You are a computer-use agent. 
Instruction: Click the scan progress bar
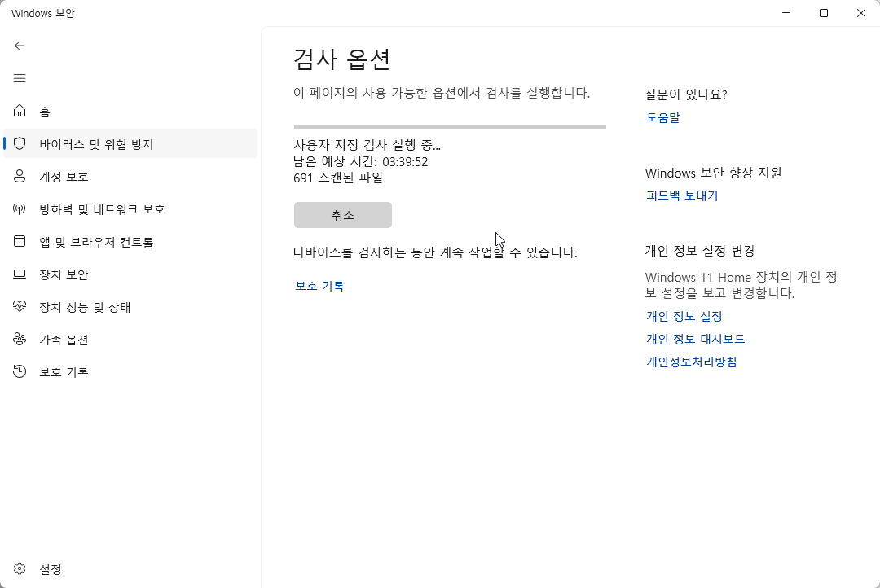450,126
